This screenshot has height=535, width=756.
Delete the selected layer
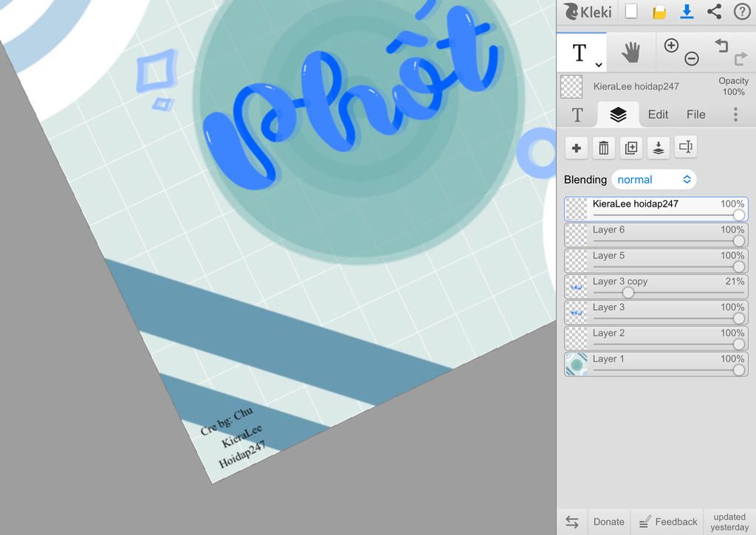604,148
